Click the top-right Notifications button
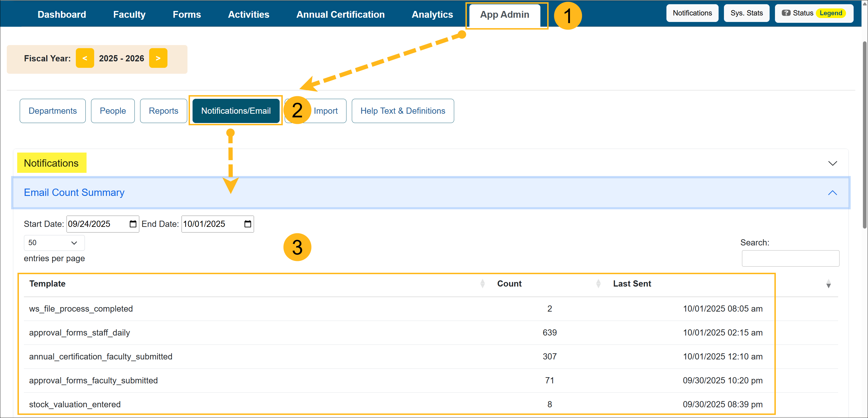868x418 pixels. click(x=692, y=13)
